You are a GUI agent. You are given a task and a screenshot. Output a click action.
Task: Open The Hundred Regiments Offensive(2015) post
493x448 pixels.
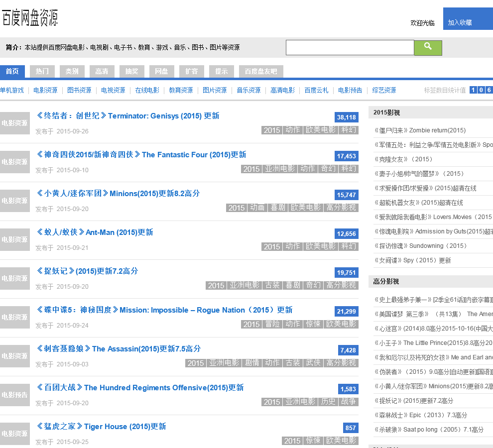pyautogui.click(x=140, y=388)
